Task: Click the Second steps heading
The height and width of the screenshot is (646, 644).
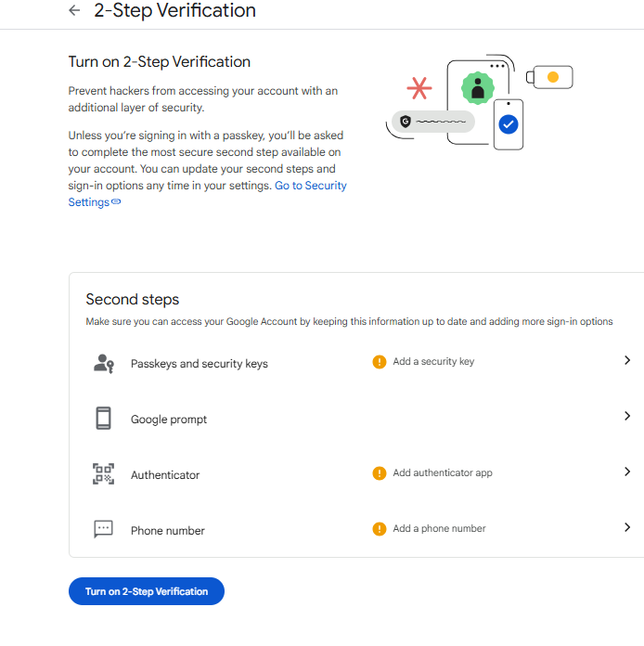Action: coord(133,300)
